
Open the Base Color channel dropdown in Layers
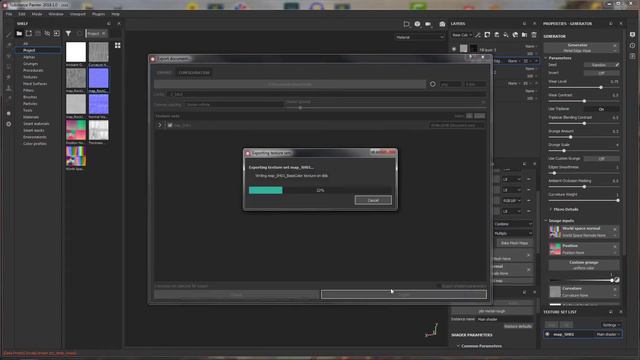pos(462,35)
